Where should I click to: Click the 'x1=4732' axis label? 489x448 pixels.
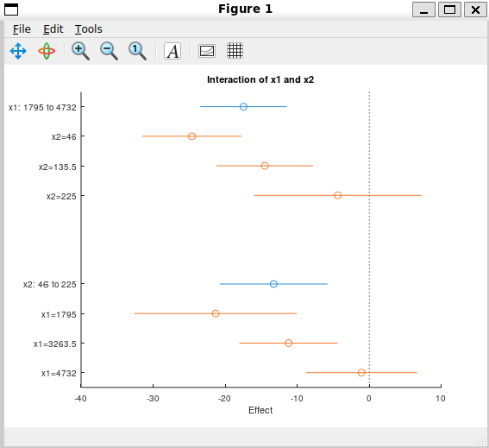click(x=59, y=374)
